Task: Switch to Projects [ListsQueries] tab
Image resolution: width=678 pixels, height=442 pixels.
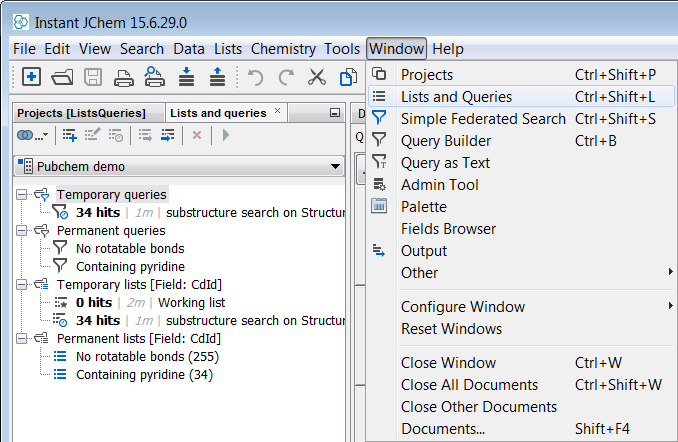Action: [81, 113]
